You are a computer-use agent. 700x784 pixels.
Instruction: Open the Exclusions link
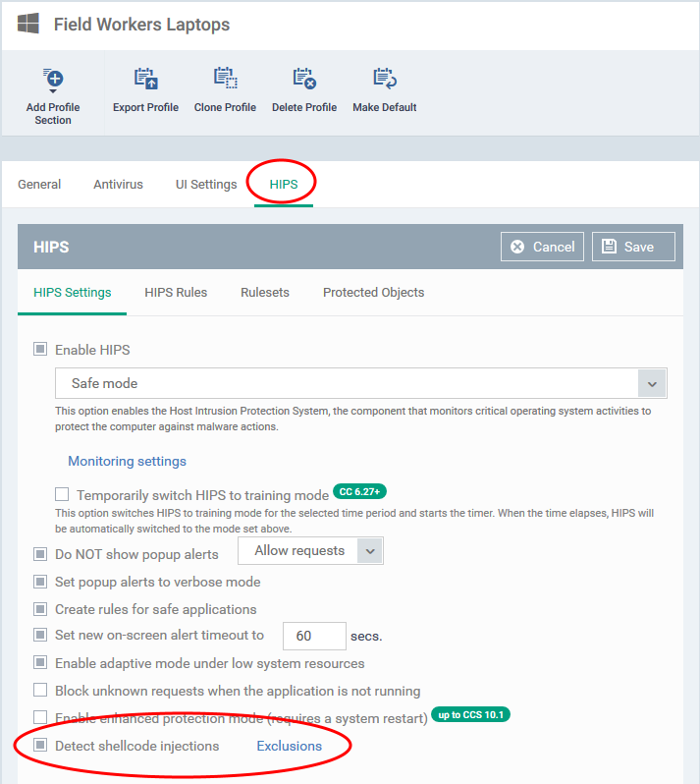[289, 746]
